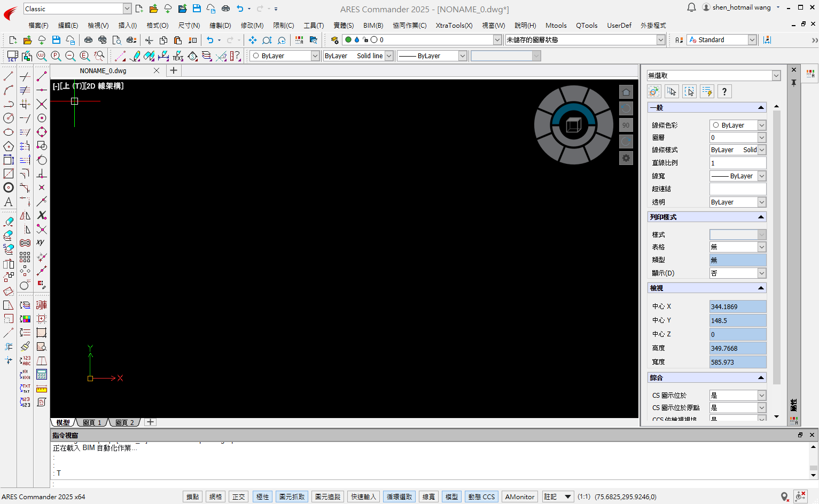This screenshot has width=819, height=504.
Task: Select the Mirror tool
Action: tap(25, 215)
